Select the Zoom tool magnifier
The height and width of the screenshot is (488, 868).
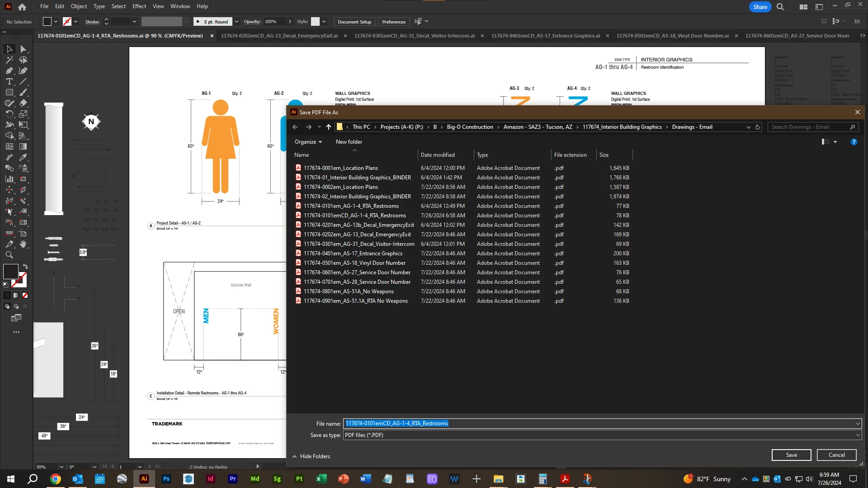(x=9, y=255)
